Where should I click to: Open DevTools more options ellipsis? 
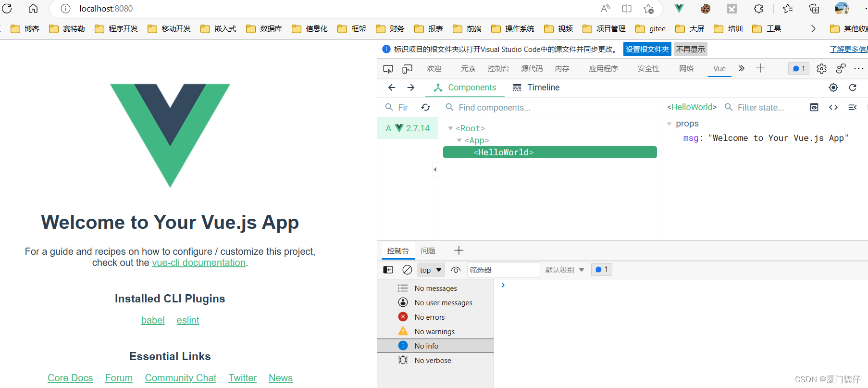[x=859, y=69]
